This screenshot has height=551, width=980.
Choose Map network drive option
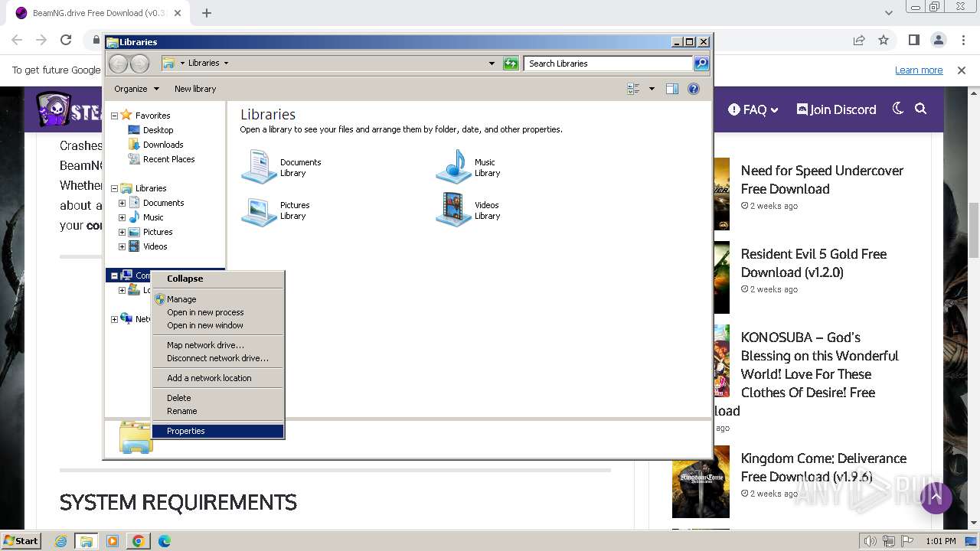218,345
